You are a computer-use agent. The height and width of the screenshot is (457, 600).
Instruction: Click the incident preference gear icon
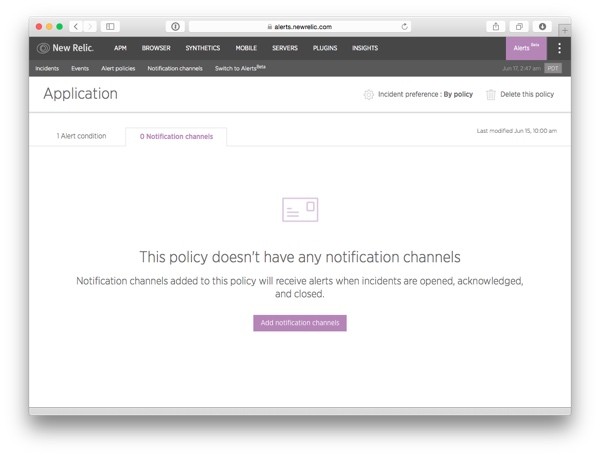pos(368,95)
